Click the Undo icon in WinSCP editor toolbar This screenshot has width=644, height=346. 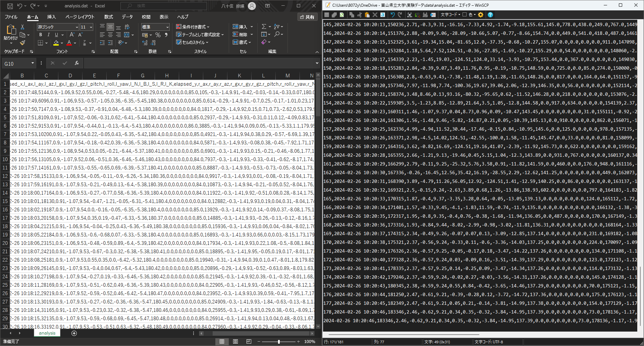pyautogui.click(x=392, y=15)
